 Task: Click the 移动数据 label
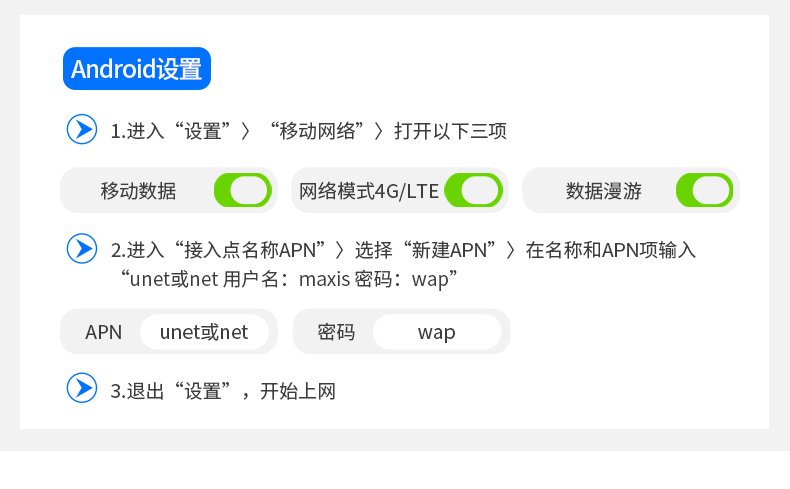click(138, 191)
